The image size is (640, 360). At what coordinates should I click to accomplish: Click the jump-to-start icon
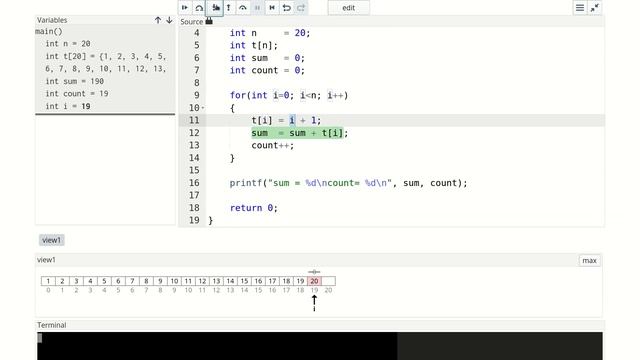point(272,8)
